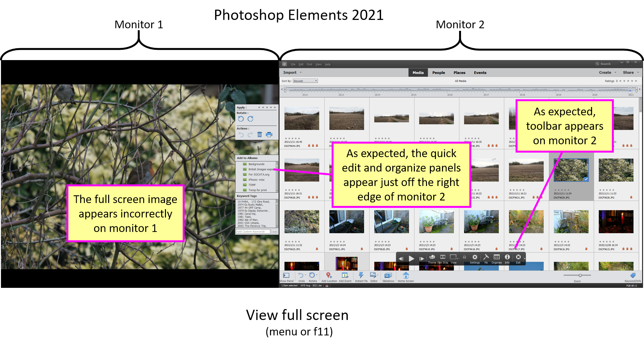The width and height of the screenshot is (644, 346).
Task: Open the File menu
Action: coord(293,64)
